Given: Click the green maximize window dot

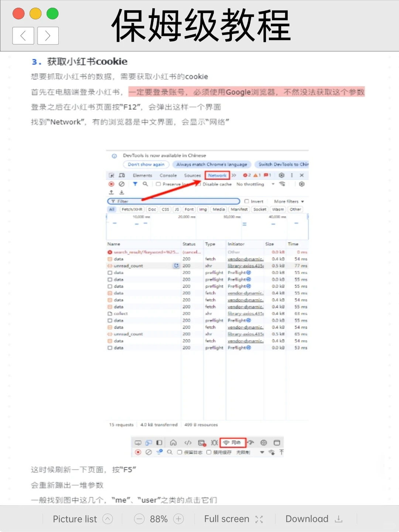Looking at the screenshot, I should coord(52,14).
